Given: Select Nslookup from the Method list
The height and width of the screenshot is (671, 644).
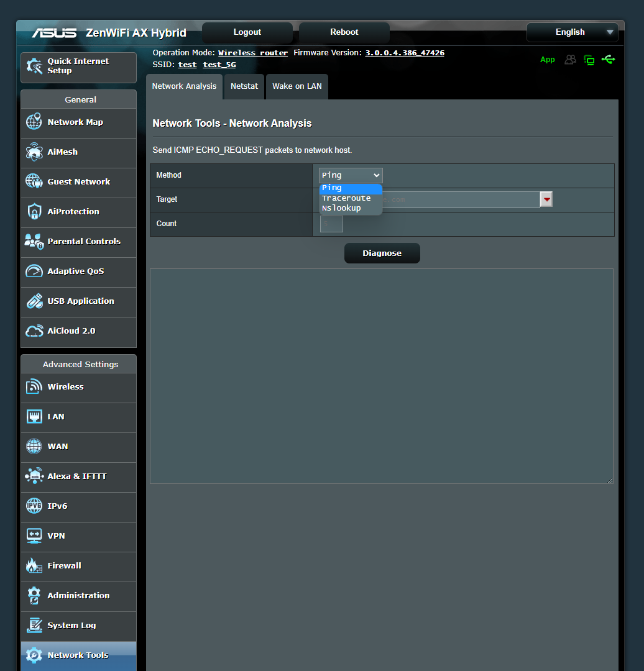Looking at the screenshot, I should (x=341, y=208).
